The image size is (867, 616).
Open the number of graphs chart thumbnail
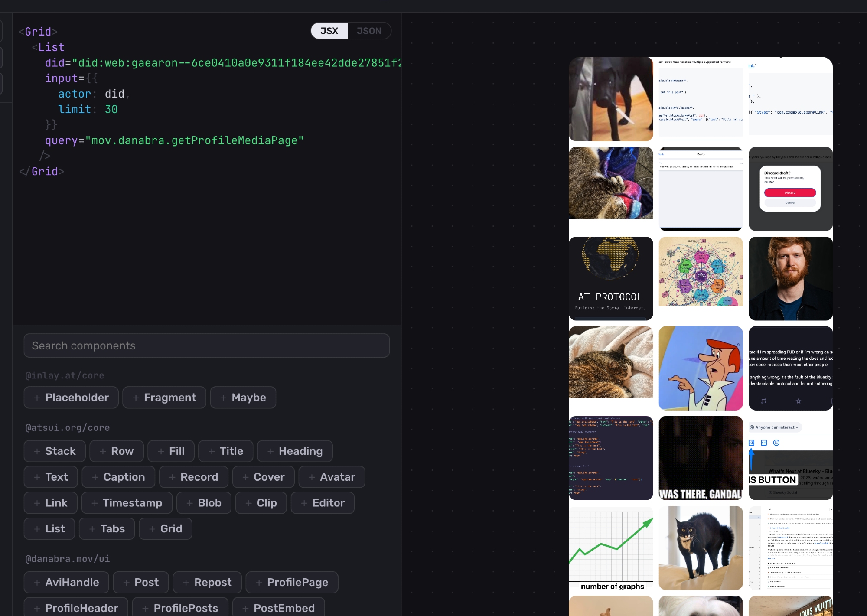coord(611,548)
